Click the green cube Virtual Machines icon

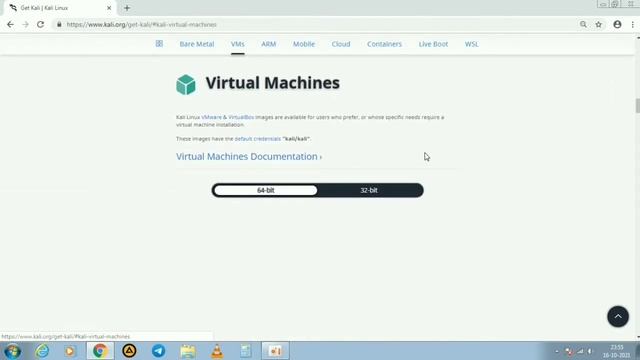[186, 84]
